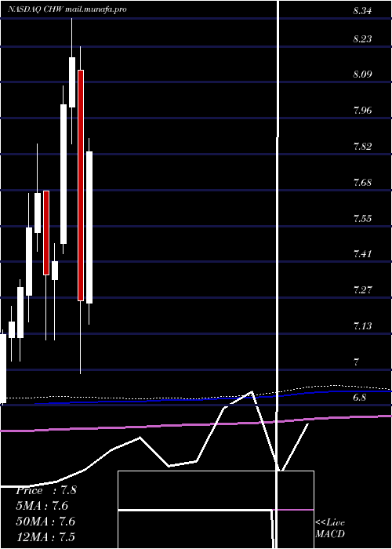Click the 7.55 price axis label
The image size is (392, 549).
[362, 219]
